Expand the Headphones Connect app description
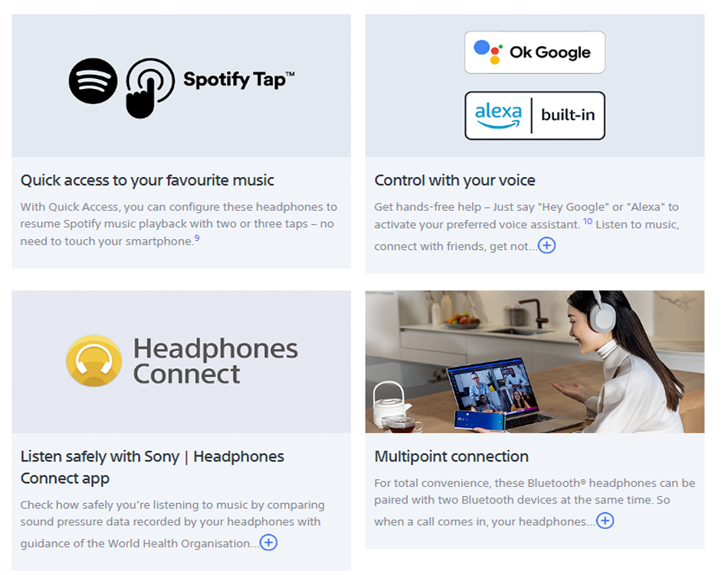This screenshot has width=728, height=575. coord(268,542)
